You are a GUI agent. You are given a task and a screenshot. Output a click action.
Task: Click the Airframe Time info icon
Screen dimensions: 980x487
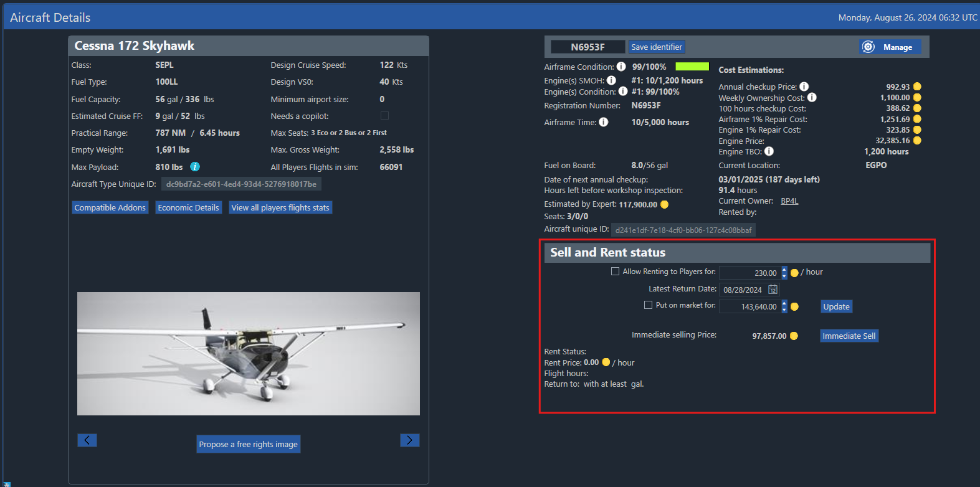coord(604,122)
